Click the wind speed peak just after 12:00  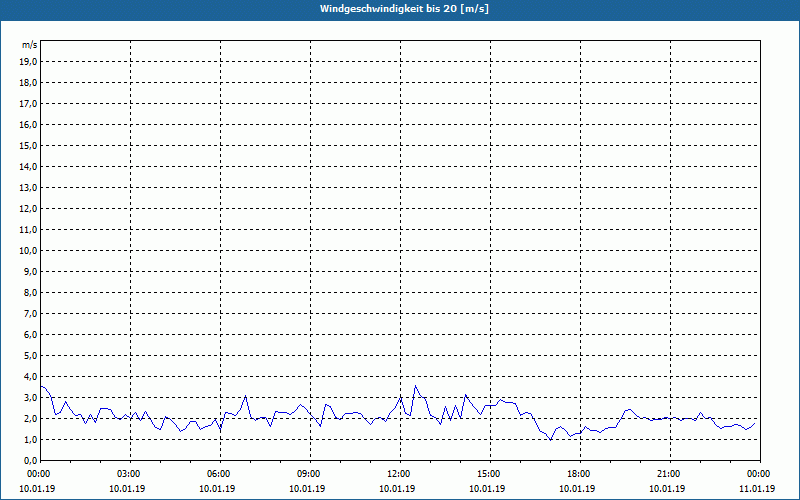click(415, 386)
